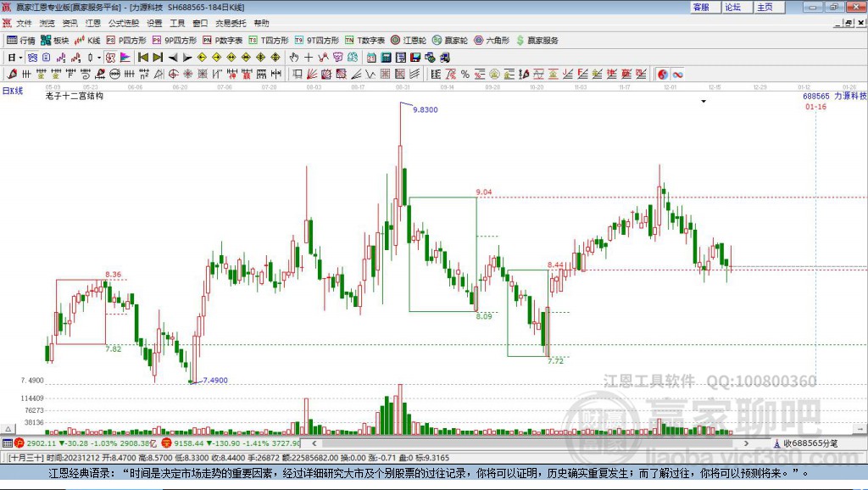Image resolution: width=868 pixels, height=490 pixels.
Task: Open the 工具 menu
Action: pos(177,23)
